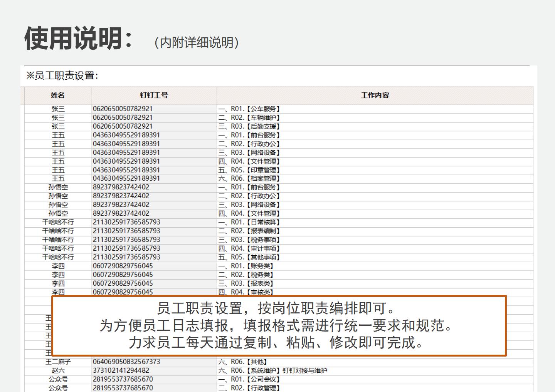555x392 pixels.
Task: Select 张三 name in the 公车服务 row
Action: (x=58, y=109)
